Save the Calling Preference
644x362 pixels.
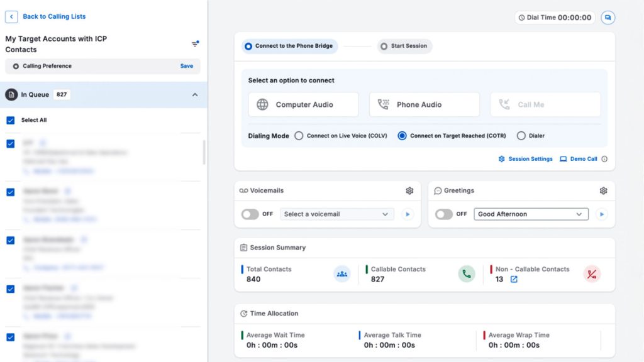tap(187, 66)
